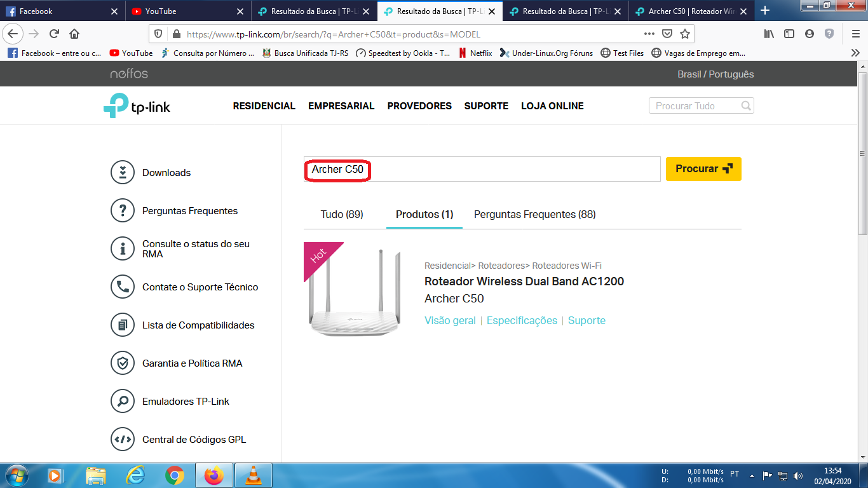Click the neffos brand logo
Screen dimensions: 868x488
[x=129, y=74]
